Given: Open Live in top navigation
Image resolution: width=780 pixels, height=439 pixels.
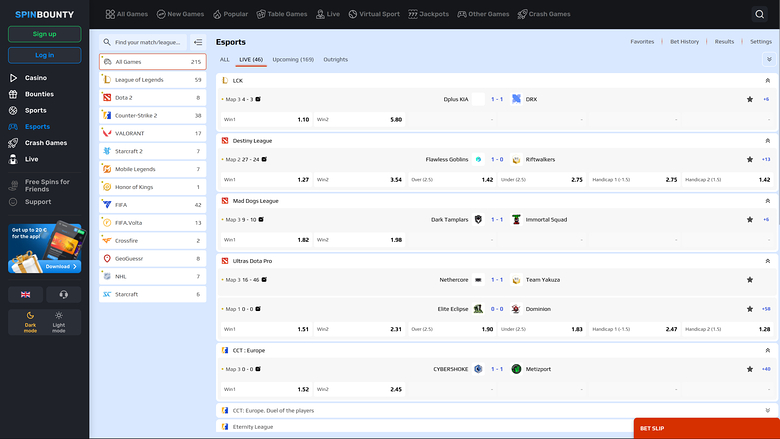Looking at the screenshot, I should [328, 14].
